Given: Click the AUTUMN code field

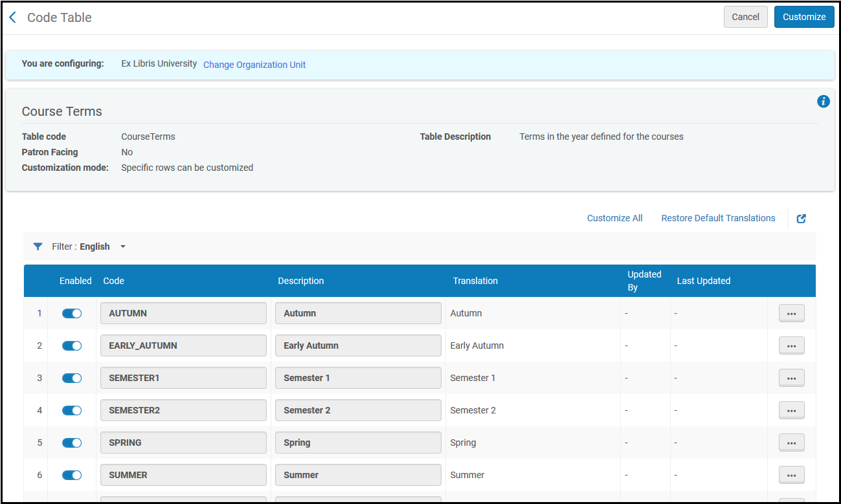Looking at the screenshot, I should pyautogui.click(x=183, y=313).
